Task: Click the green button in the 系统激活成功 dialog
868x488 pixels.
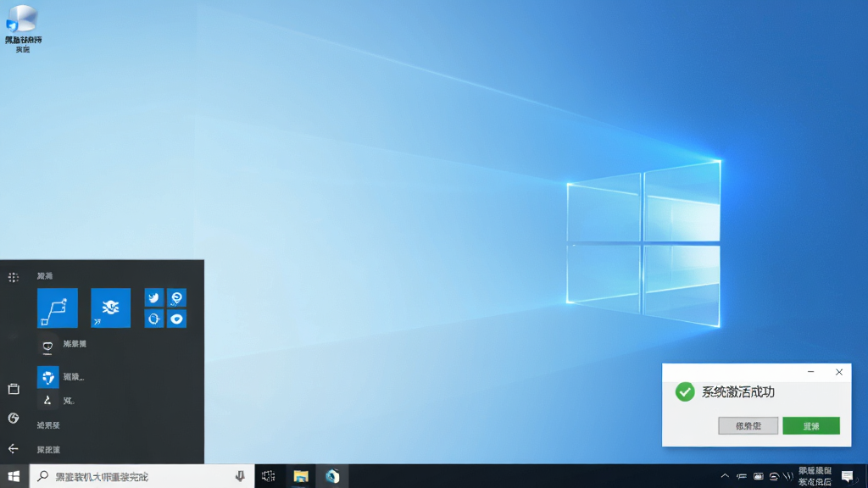Action: coord(811,425)
